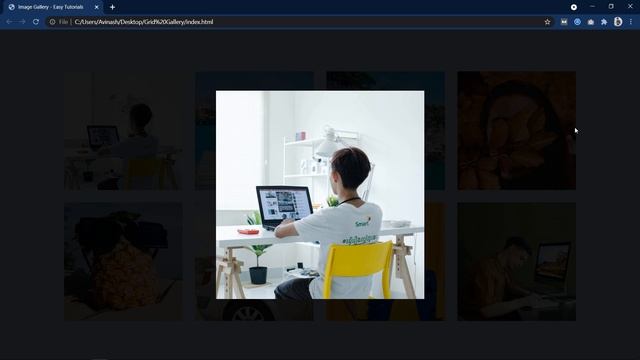The width and height of the screenshot is (640, 360).
Task: Click the dimmed bottom-right man-with-laptop thumbnail
Action: [x=517, y=262]
